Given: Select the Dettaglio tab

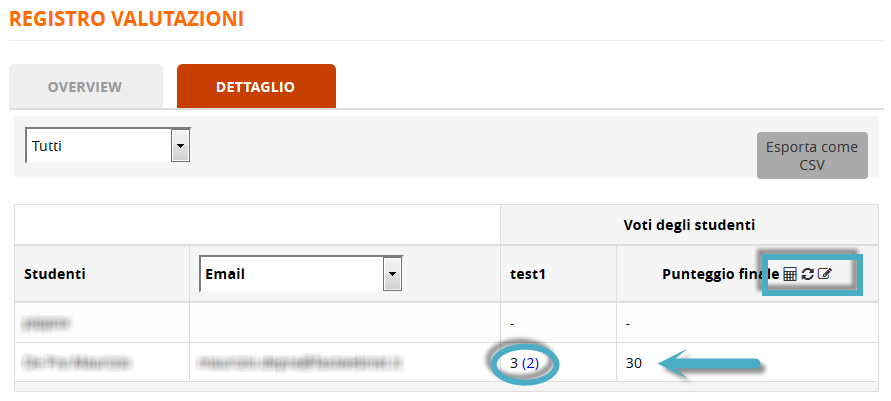Looking at the screenshot, I should (x=255, y=87).
